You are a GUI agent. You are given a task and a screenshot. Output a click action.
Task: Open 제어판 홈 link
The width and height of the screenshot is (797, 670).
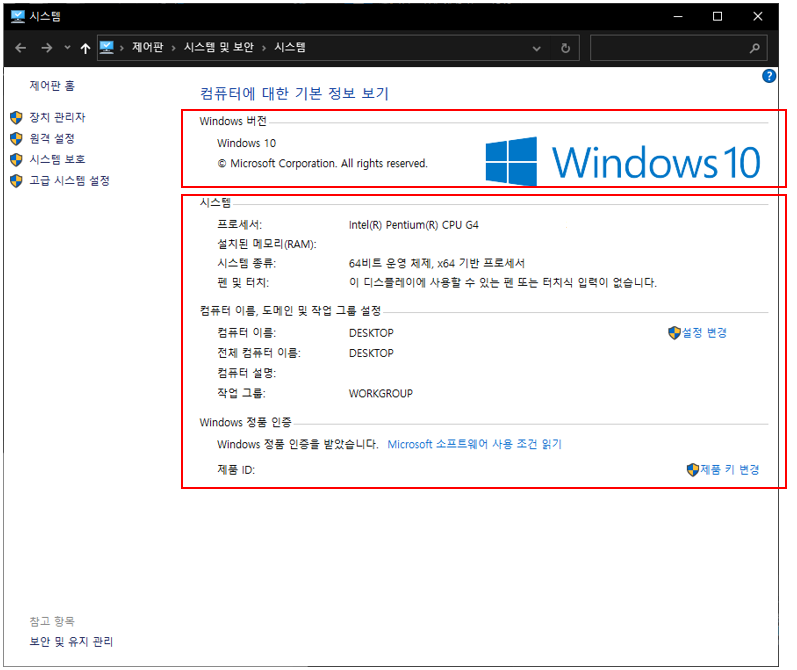pos(52,85)
